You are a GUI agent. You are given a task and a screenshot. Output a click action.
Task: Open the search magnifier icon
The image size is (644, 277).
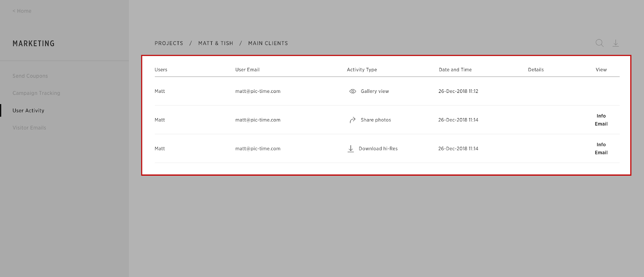click(x=599, y=43)
